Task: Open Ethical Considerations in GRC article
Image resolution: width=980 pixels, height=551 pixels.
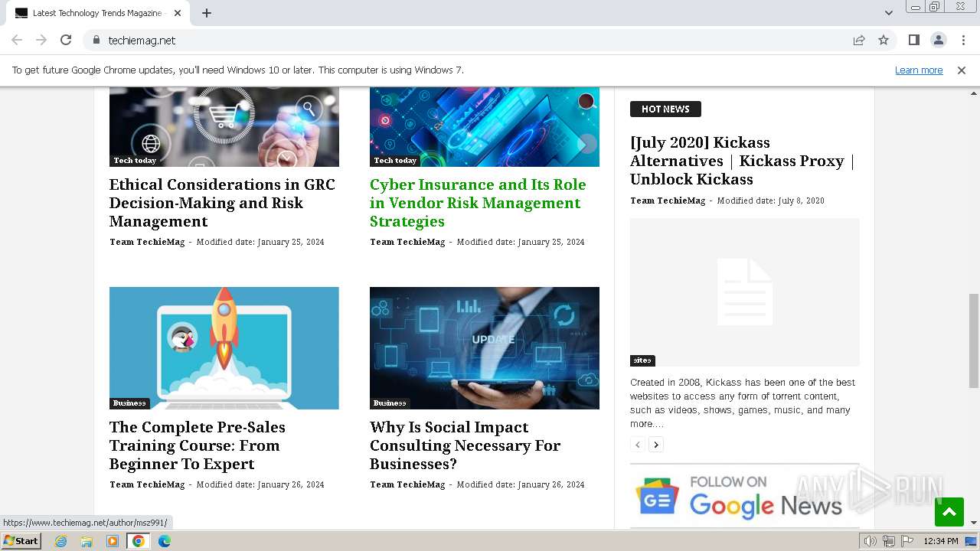Action: [x=222, y=203]
